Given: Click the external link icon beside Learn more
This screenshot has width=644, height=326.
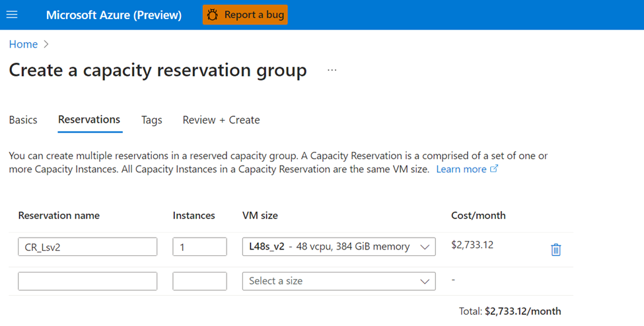Looking at the screenshot, I should pyautogui.click(x=494, y=169).
